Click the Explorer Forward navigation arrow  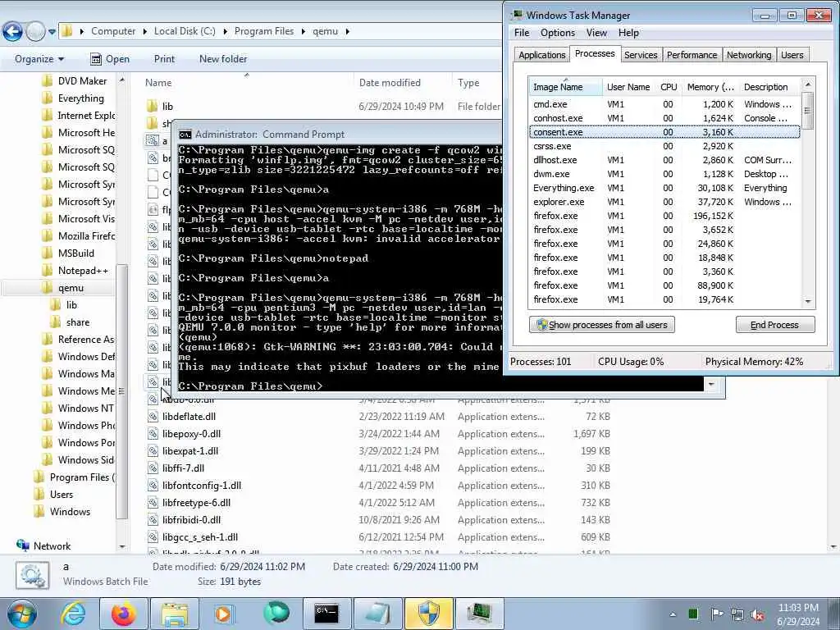[x=35, y=32]
